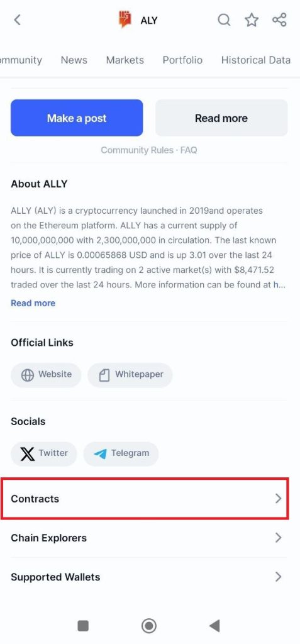300x644 pixels.
Task: Tap the Android home circle button
Action: click(x=149, y=626)
